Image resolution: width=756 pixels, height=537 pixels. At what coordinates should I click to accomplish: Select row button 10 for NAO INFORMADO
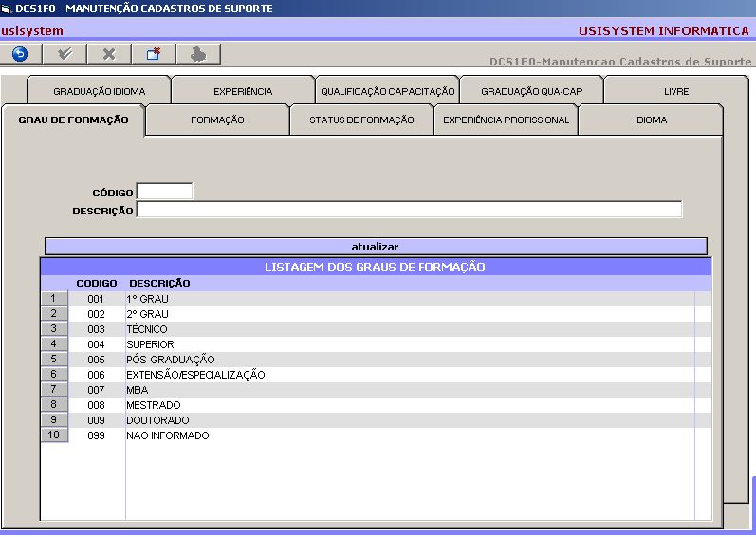point(54,435)
